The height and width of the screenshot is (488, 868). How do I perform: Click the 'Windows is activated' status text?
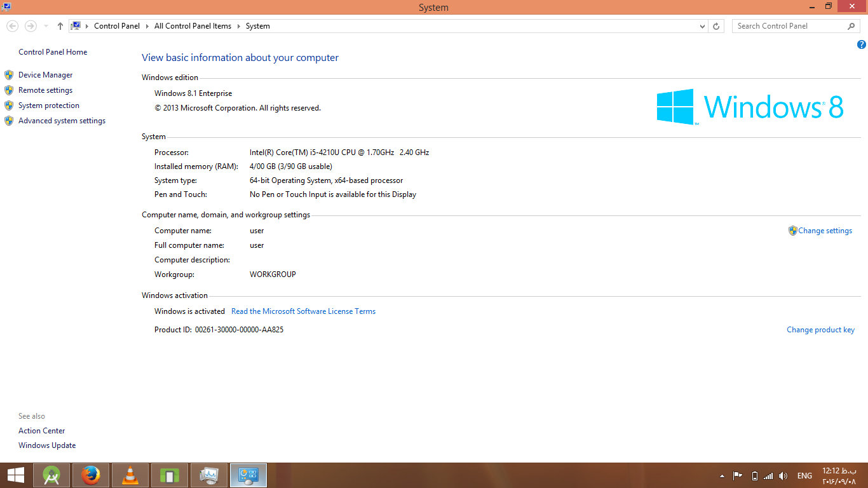tap(189, 311)
